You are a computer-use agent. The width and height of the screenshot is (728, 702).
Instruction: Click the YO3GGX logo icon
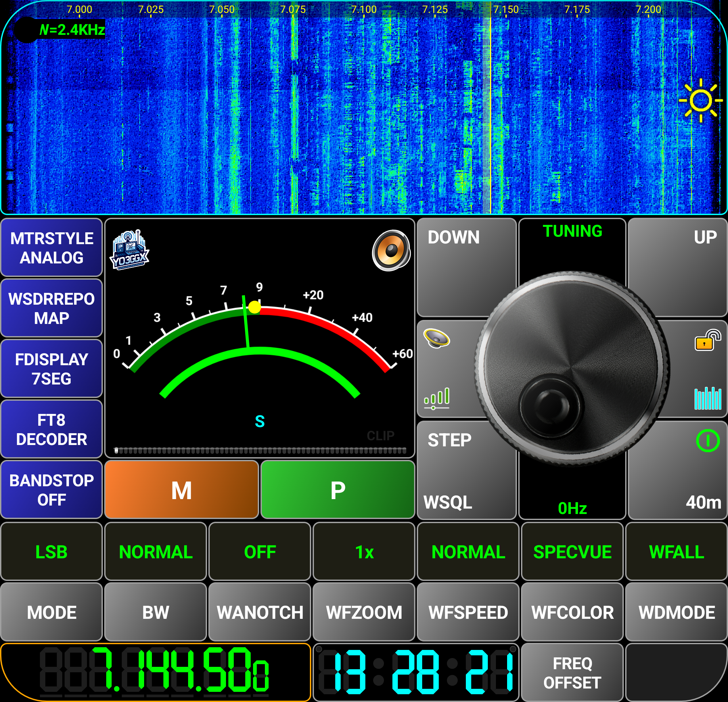pos(129,250)
